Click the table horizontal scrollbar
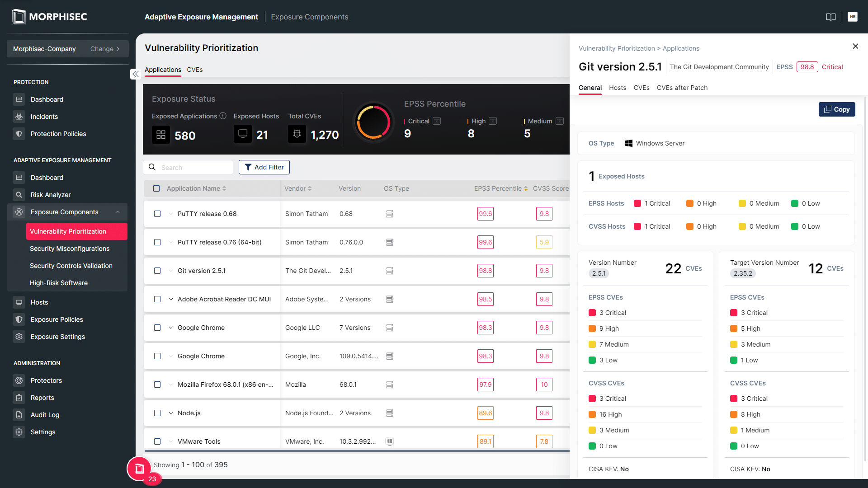The image size is (868, 488). pyautogui.click(x=357, y=451)
